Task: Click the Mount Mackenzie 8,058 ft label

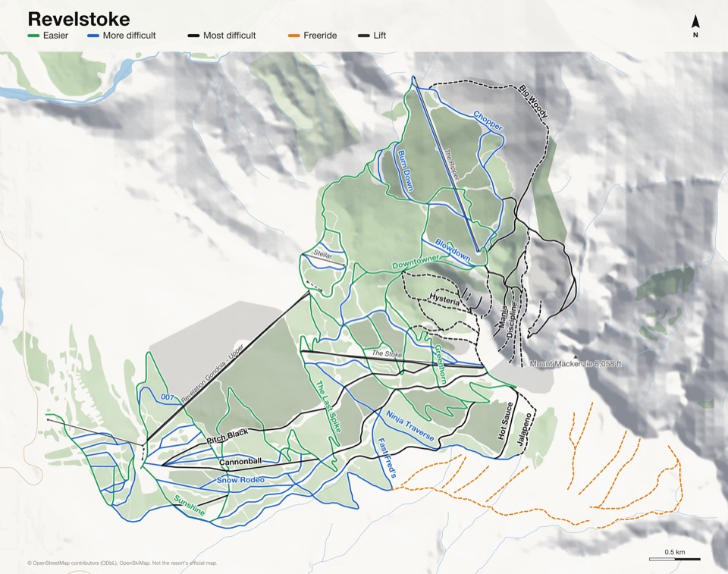Action: (x=576, y=364)
